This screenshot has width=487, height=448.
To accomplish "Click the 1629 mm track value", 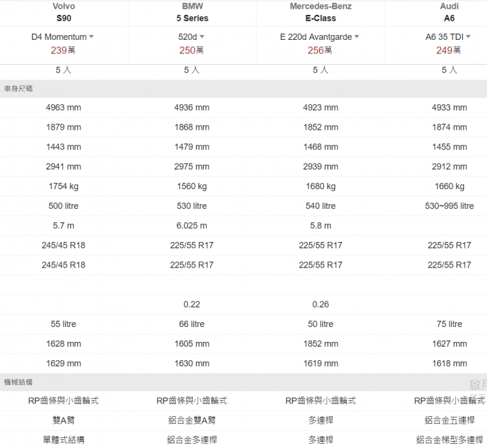I will (x=64, y=364).
